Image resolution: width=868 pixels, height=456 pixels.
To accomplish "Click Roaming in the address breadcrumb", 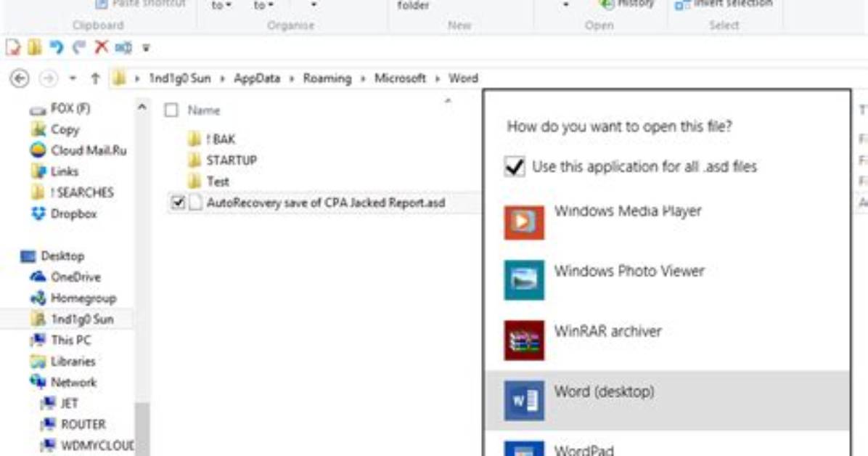I will 327,78.
